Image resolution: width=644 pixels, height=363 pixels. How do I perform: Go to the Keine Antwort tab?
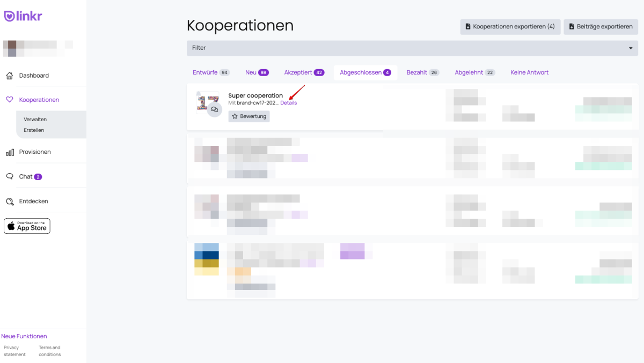click(529, 72)
